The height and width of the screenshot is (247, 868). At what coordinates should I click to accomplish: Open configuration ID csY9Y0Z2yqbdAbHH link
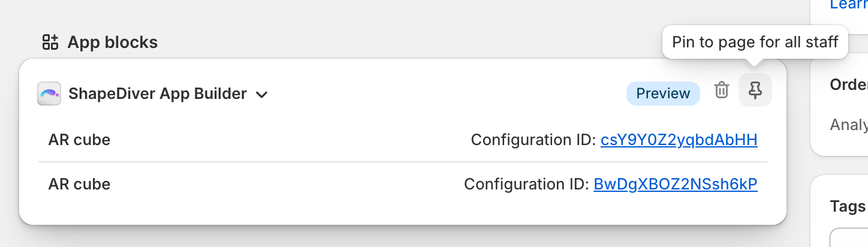[679, 140]
